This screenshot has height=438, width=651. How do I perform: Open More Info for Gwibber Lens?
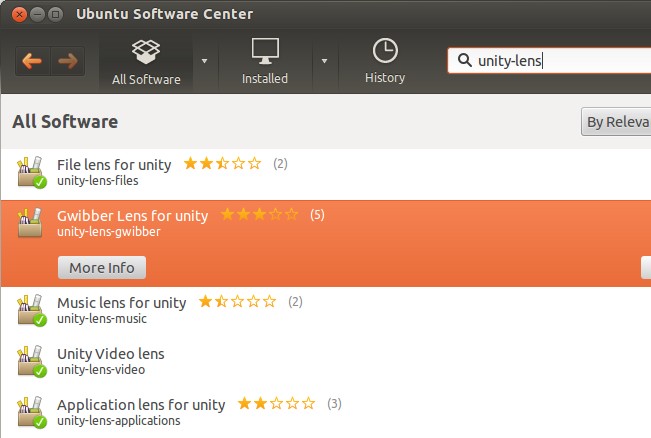tap(102, 268)
